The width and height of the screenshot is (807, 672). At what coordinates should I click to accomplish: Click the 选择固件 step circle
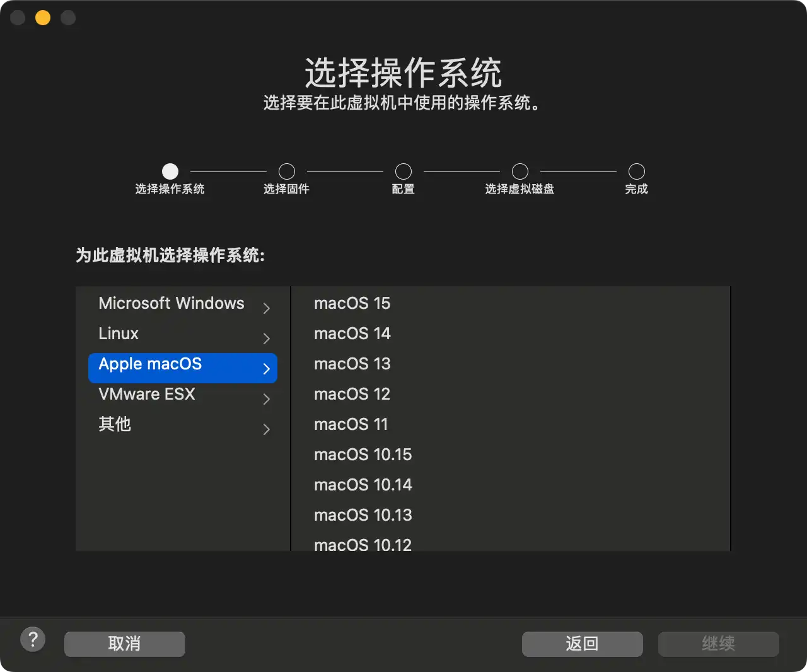pos(287,171)
